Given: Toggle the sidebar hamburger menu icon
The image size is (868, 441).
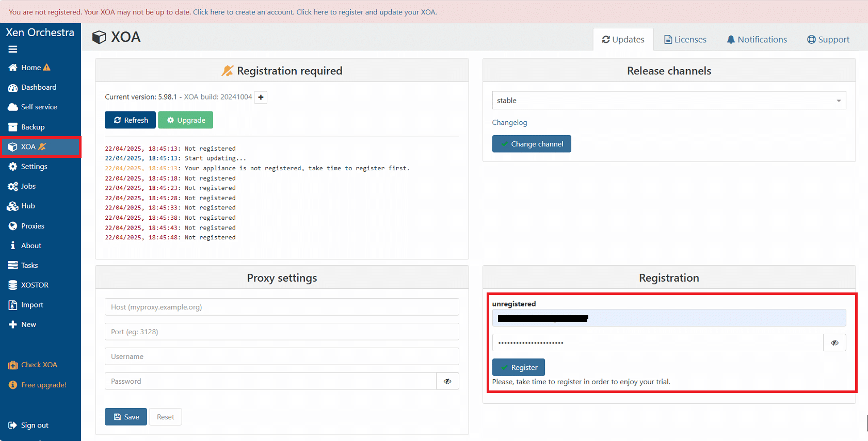Looking at the screenshot, I should 13,50.
